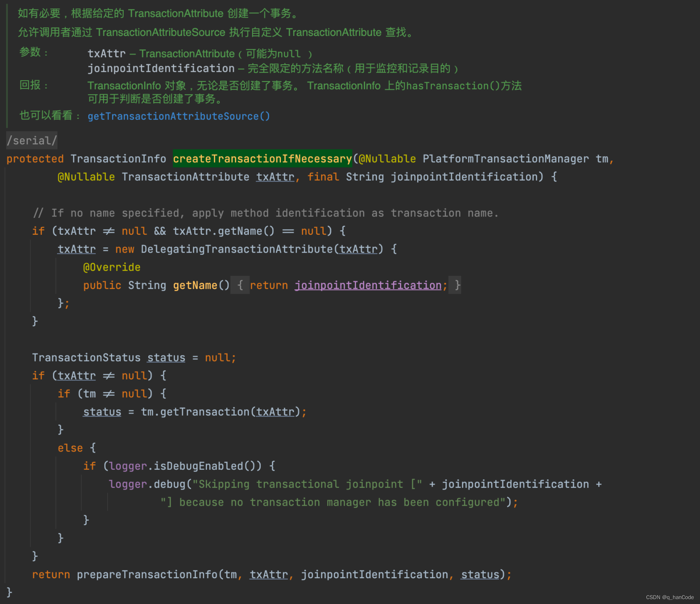The width and height of the screenshot is (700, 604).
Task: Click the txAttr doc parameter name
Action: (x=106, y=53)
